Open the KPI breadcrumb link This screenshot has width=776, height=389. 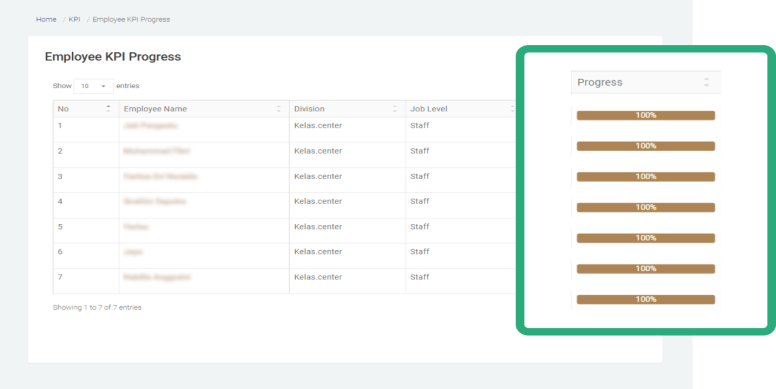point(74,19)
